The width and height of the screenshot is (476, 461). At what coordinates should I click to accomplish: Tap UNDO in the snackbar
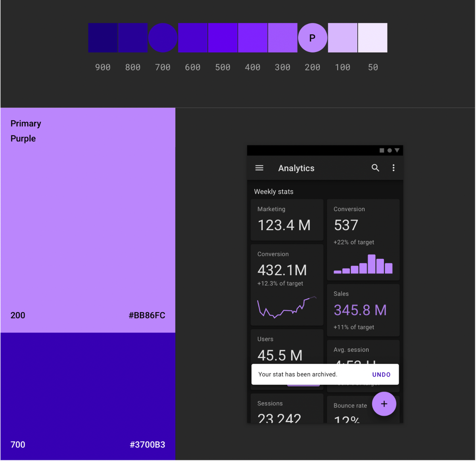click(x=381, y=374)
